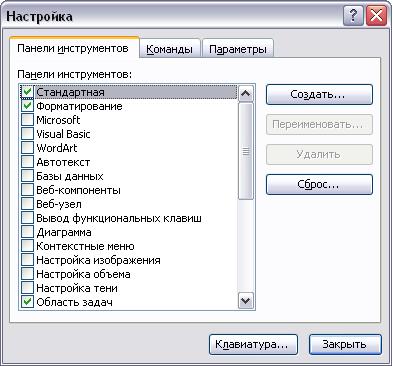
Task: Select the Базы данных list entry
Action: (x=70, y=176)
